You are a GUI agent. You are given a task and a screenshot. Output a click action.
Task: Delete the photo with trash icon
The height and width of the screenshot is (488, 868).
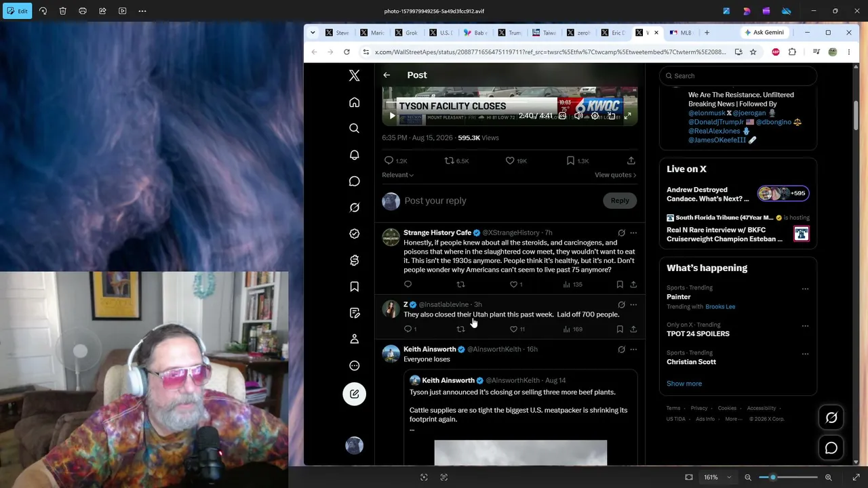coord(62,11)
